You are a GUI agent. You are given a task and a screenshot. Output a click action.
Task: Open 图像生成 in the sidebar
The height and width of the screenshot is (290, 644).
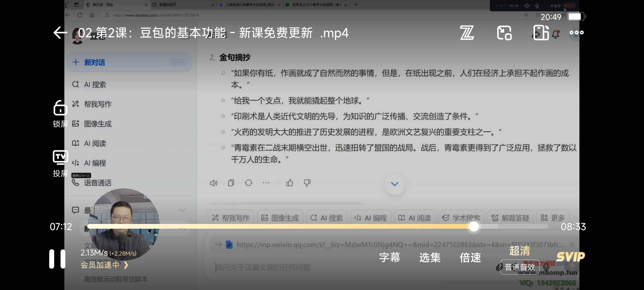pyautogui.click(x=92, y=124)
